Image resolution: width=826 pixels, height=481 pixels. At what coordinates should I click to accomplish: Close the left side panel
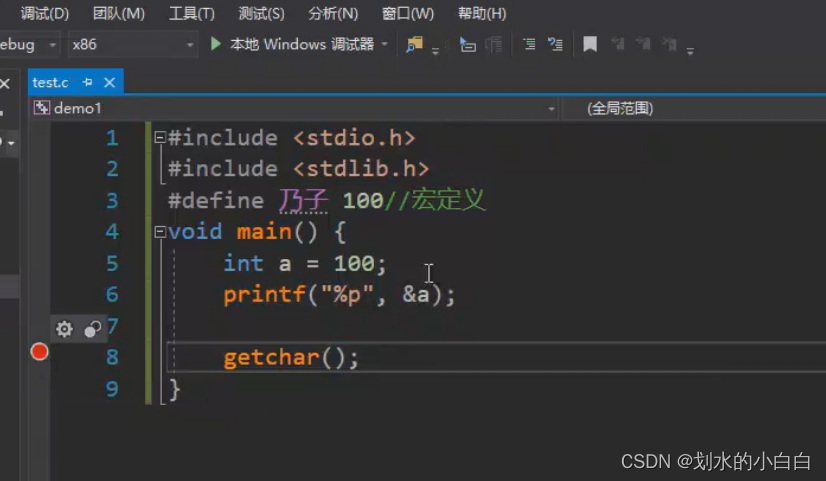(x=5, y=83)
